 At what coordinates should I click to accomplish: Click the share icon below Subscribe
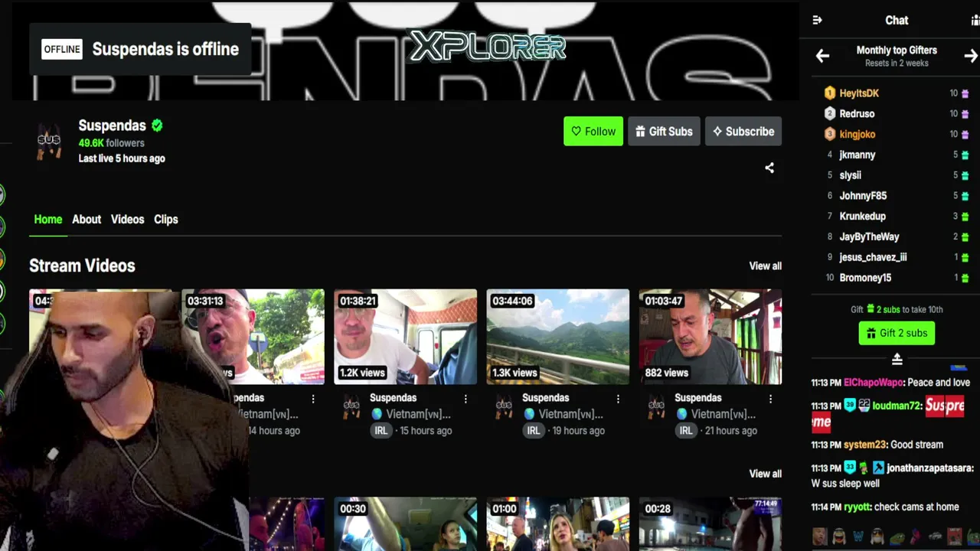769,168
